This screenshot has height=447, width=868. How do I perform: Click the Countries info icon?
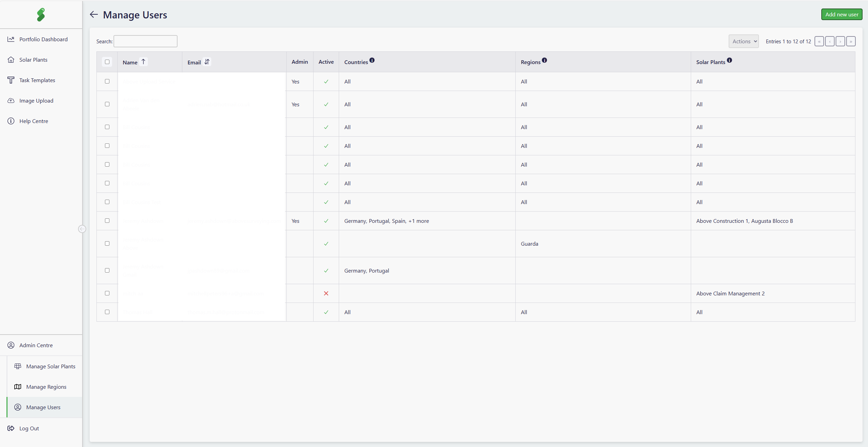[x=372, y=60]
